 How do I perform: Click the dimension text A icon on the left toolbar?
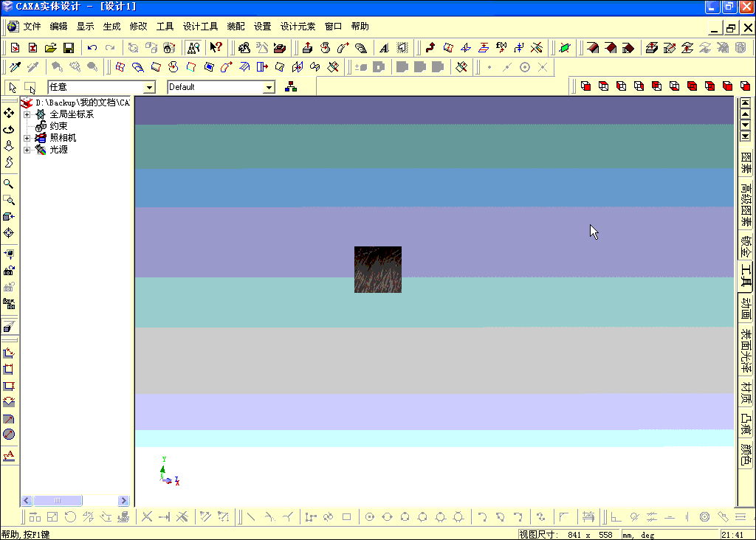pyautogui.click(x=9, y=455)
